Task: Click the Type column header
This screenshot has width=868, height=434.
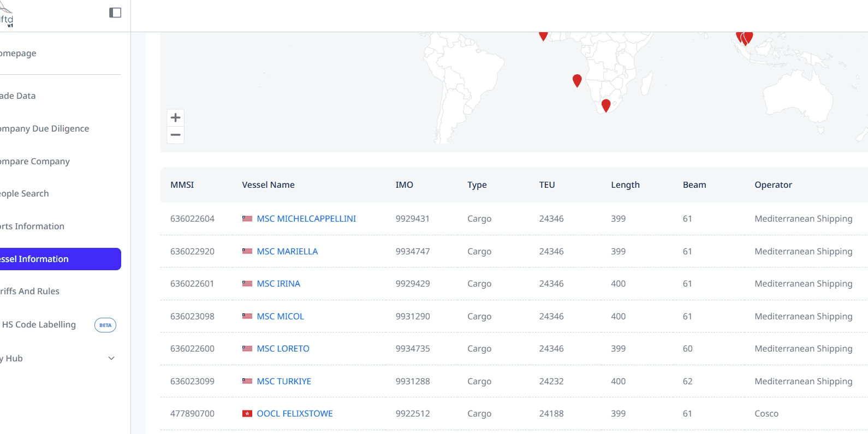Action: [477, 185]
